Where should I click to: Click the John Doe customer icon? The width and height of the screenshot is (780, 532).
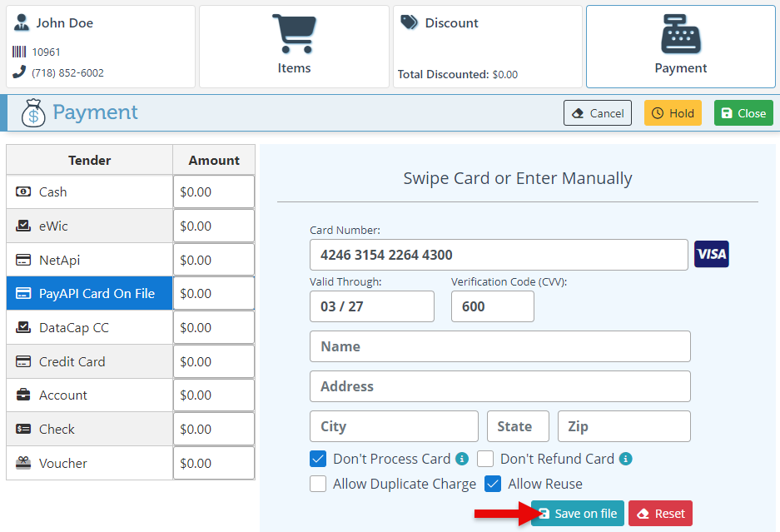coord(22,22)
